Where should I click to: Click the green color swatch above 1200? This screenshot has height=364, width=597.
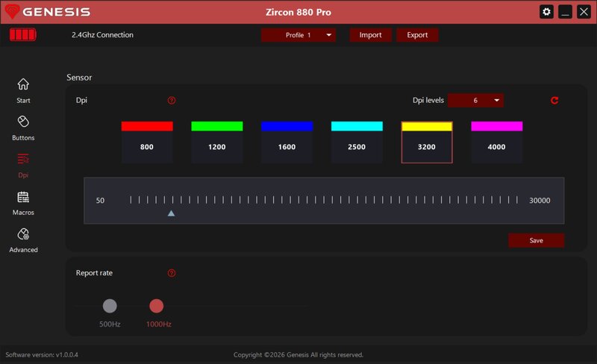[217, 126]
